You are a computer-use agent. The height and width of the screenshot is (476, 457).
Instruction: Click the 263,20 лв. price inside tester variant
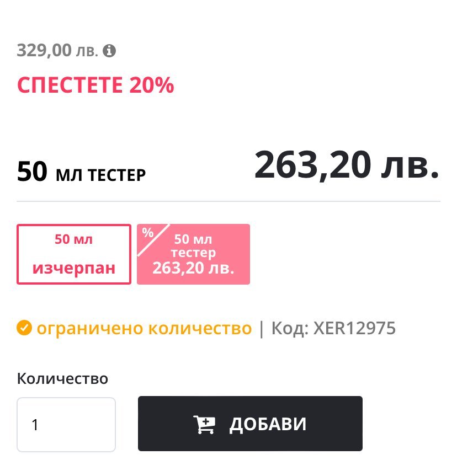tap(193, 269)
